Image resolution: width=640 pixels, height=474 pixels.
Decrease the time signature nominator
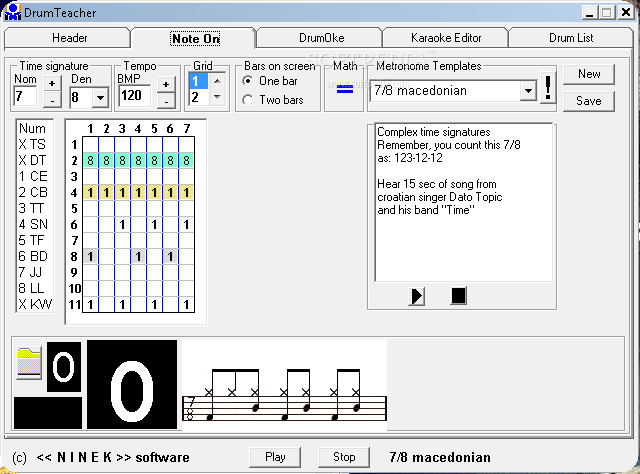pyautogui.click(x=52, y=100)
